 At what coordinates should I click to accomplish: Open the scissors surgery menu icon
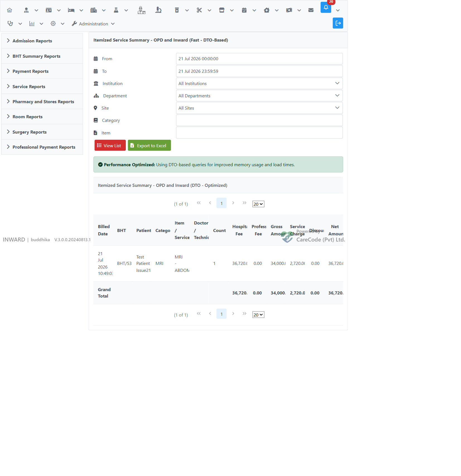(199, 10)
